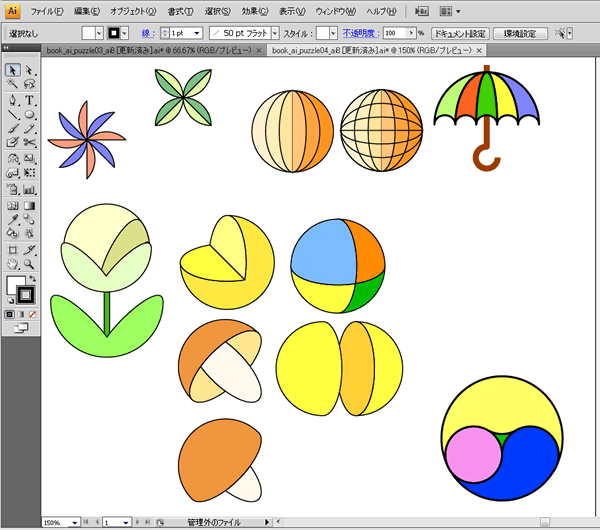Open the artboard number dropdown
The height and width of the screenshot is (530, 600).
pyautogui.click(x=126, y=522)
